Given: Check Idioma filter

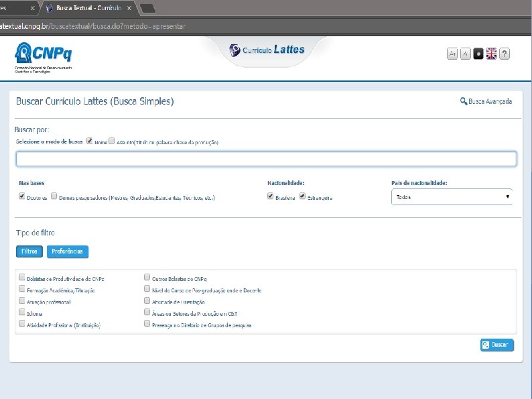Looking at the screenshot, I should click(21, 312).
